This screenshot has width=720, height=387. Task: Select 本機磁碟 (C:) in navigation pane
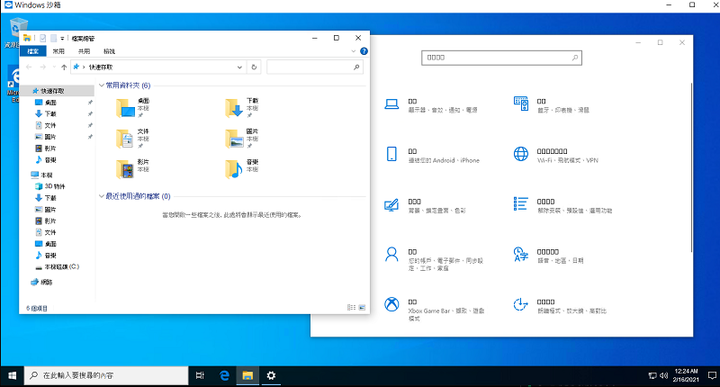57,267
